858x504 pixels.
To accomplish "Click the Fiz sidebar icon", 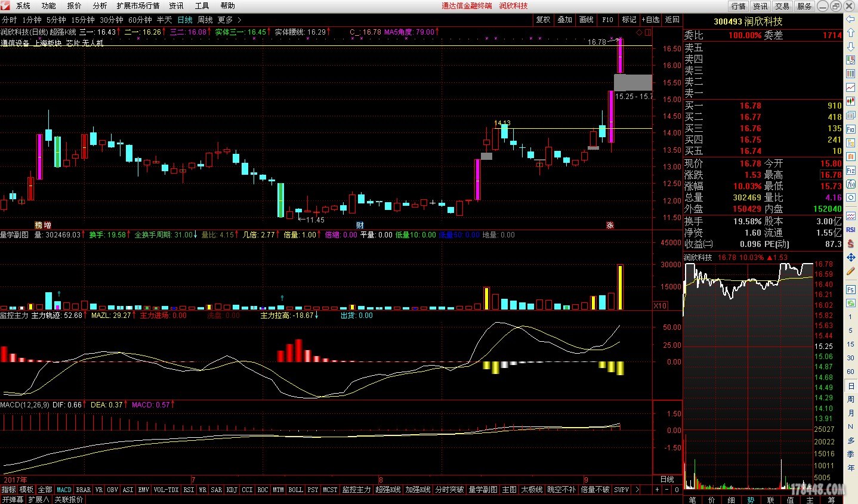I will [x=850, y=170].
